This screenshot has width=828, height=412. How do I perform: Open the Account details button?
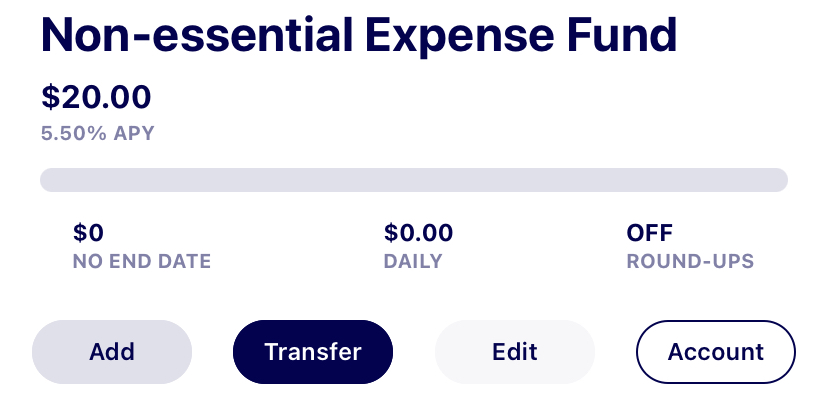[716, 352]
